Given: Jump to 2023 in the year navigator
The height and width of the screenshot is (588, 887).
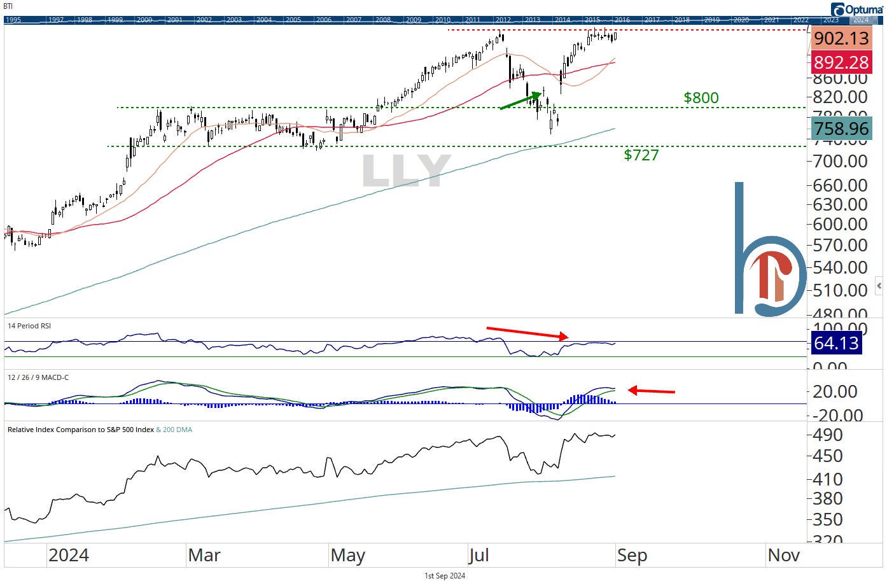Looking at the screenshot, I should click(831, 20).
